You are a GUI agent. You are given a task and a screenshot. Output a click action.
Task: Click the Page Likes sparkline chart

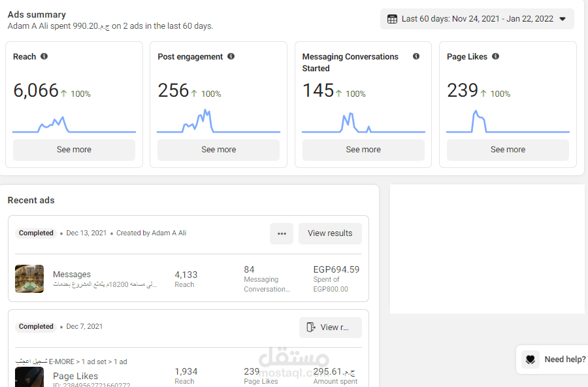508,121
